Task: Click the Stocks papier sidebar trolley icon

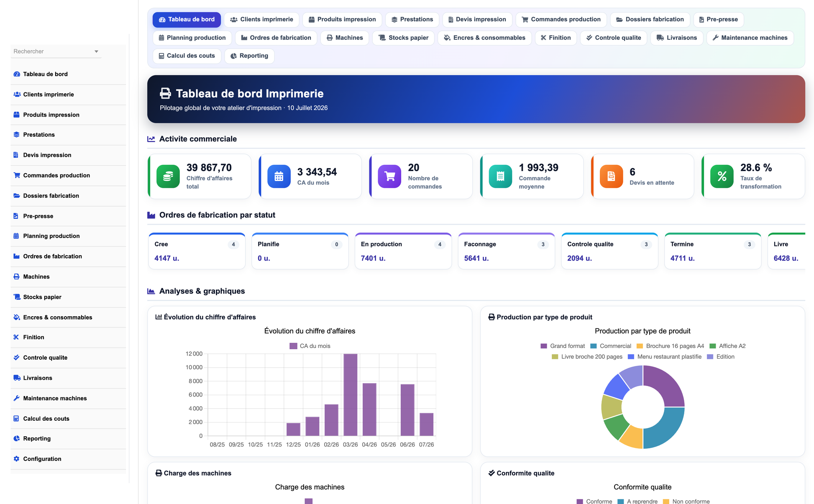Action: (17, 297)
